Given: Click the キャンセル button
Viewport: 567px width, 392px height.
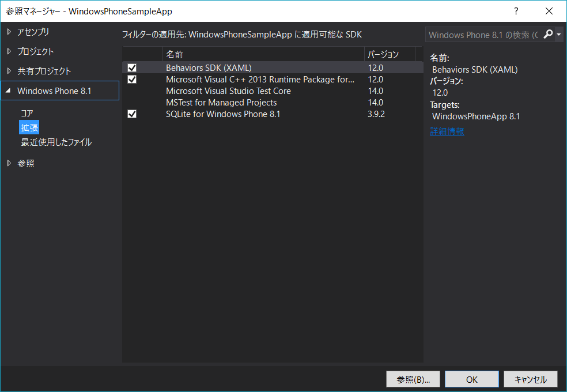Looking at the screenshot, I should click(x=531, y=379).
